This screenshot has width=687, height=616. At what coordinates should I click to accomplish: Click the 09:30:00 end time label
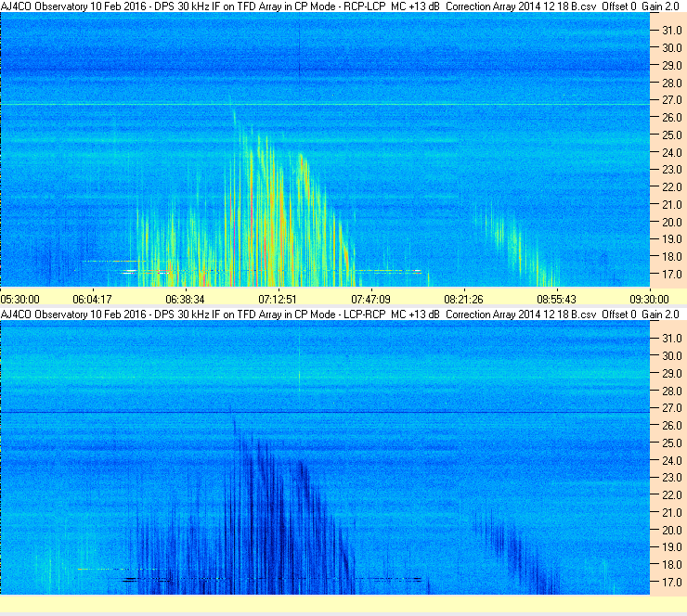pos(649,300)
